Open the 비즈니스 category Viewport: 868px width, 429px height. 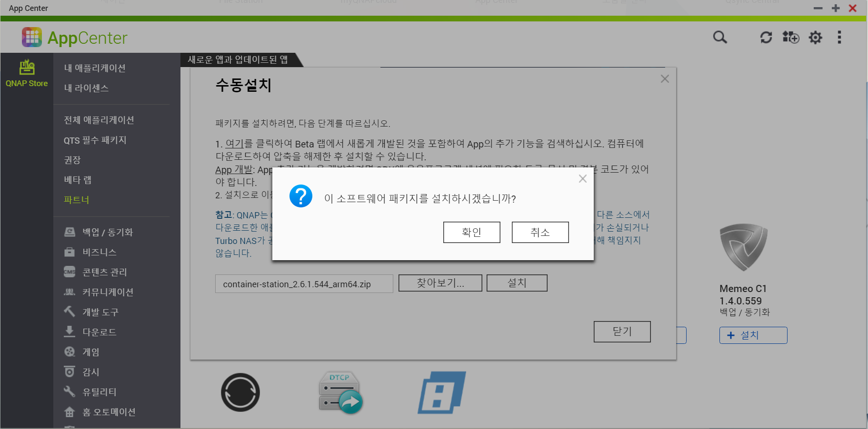coord(100,252)
